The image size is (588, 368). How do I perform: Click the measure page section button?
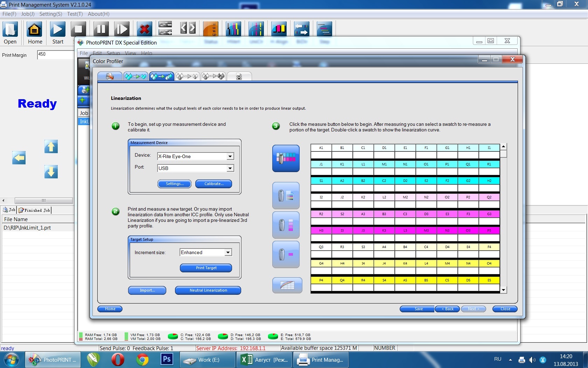pyautogui.click(x=286, y=196)
